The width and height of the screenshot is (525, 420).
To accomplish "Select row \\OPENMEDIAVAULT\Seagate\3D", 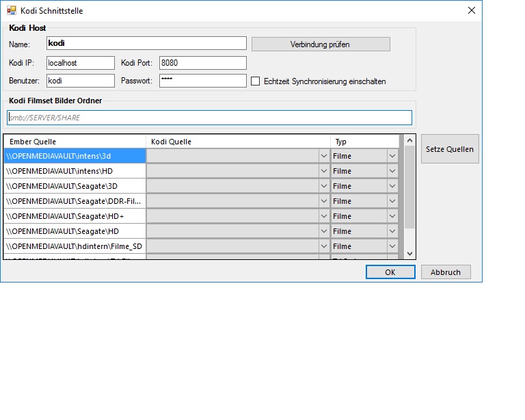I will [75, 186].
